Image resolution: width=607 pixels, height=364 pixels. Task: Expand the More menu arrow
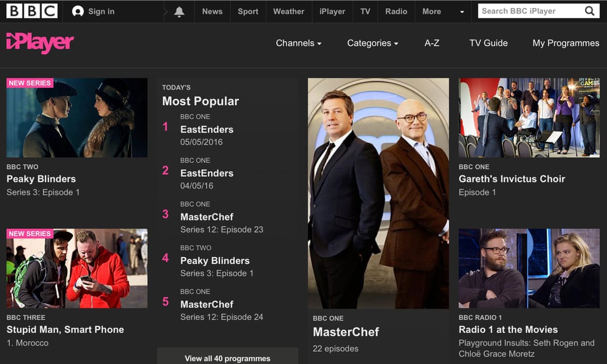(x=462, y=12)
